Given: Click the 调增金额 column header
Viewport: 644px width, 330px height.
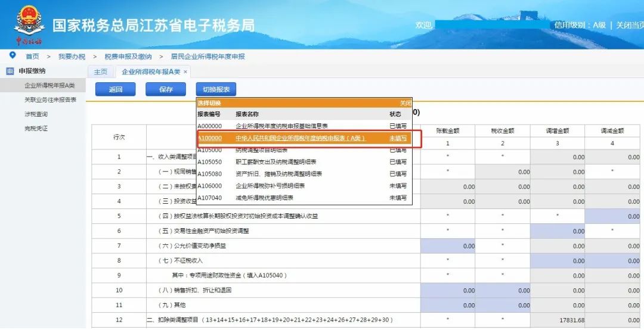Looking at the screenshot, I should pyautogui.click(x=558, y=131).
